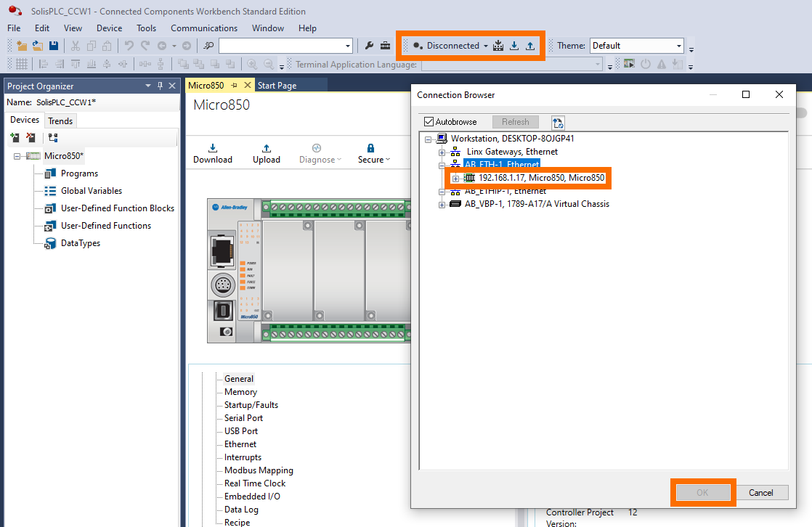Image resolution: width=812 pixels, height=527 pixels.
Task: Click Cancel in Connection Browser
Action: coord(760,493)
